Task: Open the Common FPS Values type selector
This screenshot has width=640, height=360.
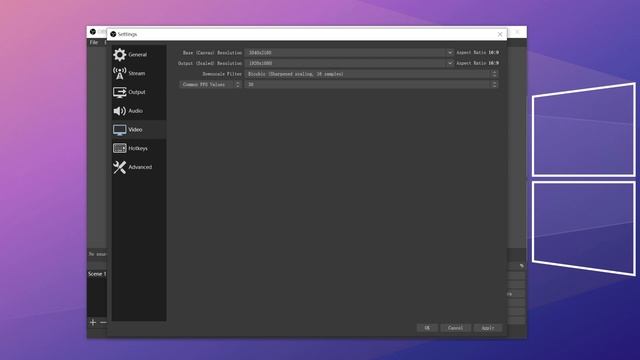Action: (210, 84)
